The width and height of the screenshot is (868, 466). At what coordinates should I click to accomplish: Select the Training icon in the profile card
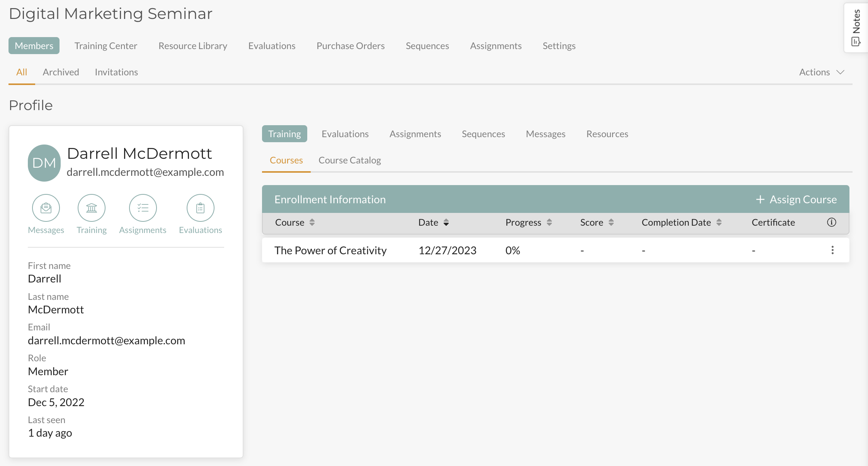point(91,207)
